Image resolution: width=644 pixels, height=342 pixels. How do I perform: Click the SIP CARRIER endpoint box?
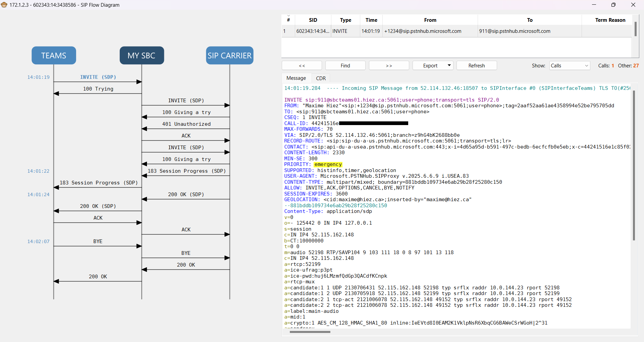229,55
